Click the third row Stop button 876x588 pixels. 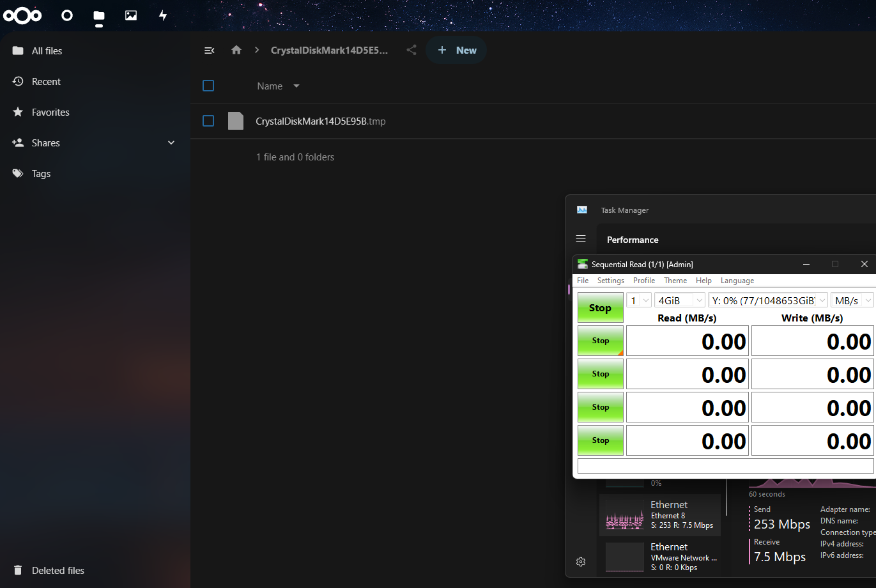point(601,407)
